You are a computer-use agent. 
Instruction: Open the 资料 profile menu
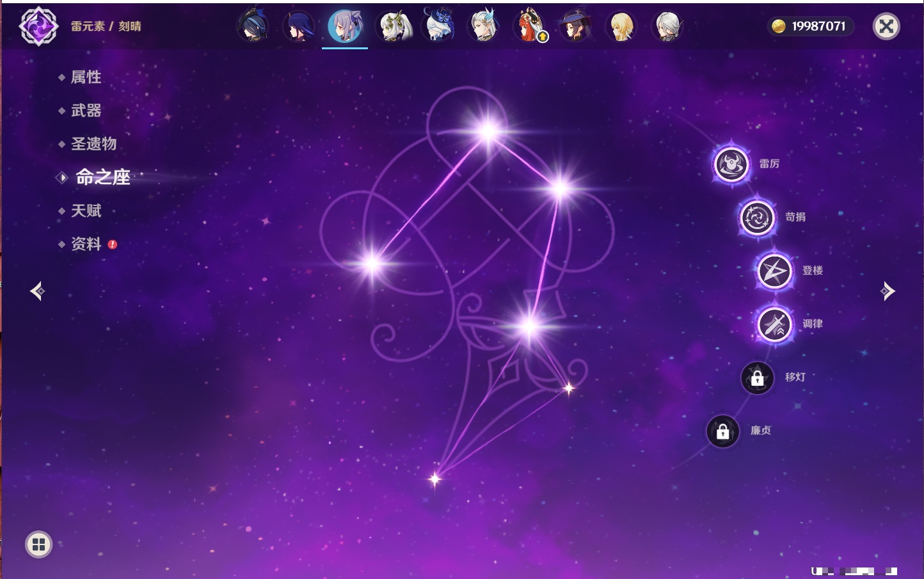(86, 244)
